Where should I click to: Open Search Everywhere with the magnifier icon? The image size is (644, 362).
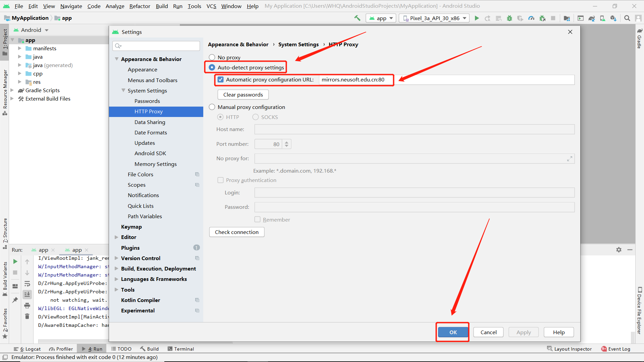point(627,18)
